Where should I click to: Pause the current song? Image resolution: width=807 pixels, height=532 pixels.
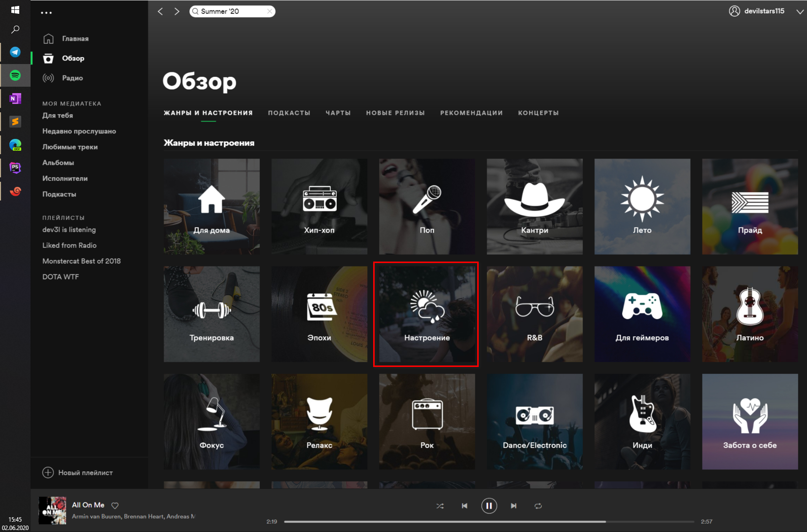(x=489, y=506)
